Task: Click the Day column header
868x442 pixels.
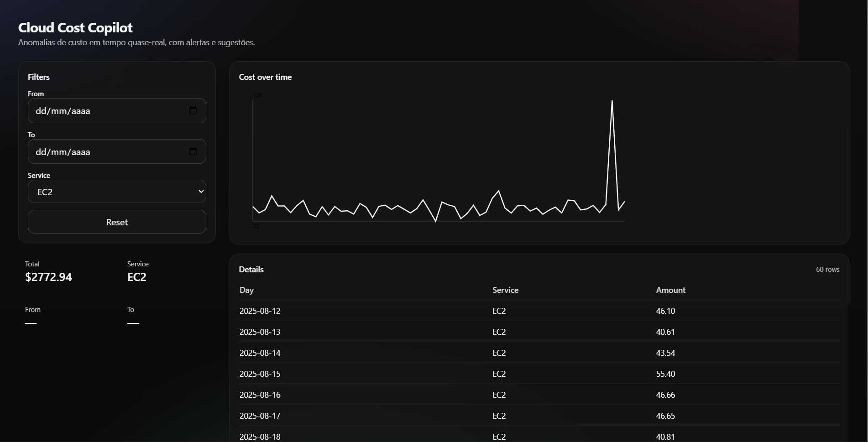Action: point(246,290)
